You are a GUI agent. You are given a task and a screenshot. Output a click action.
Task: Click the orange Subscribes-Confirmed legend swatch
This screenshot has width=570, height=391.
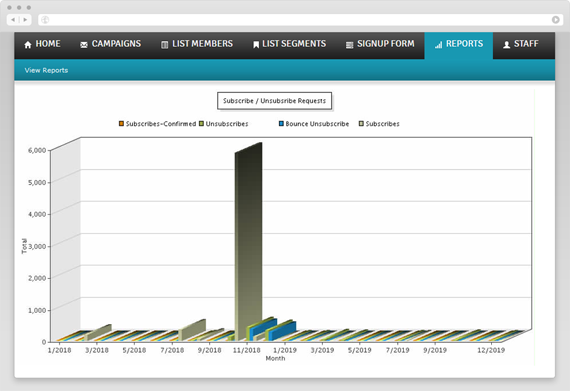(121, 124)
